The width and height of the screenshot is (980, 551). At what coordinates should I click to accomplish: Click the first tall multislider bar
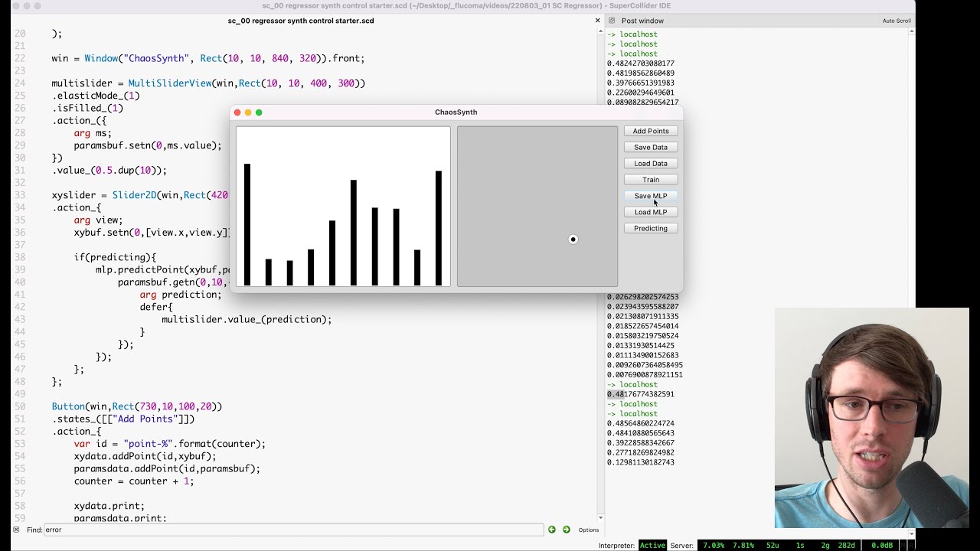[x=247, y=224]
